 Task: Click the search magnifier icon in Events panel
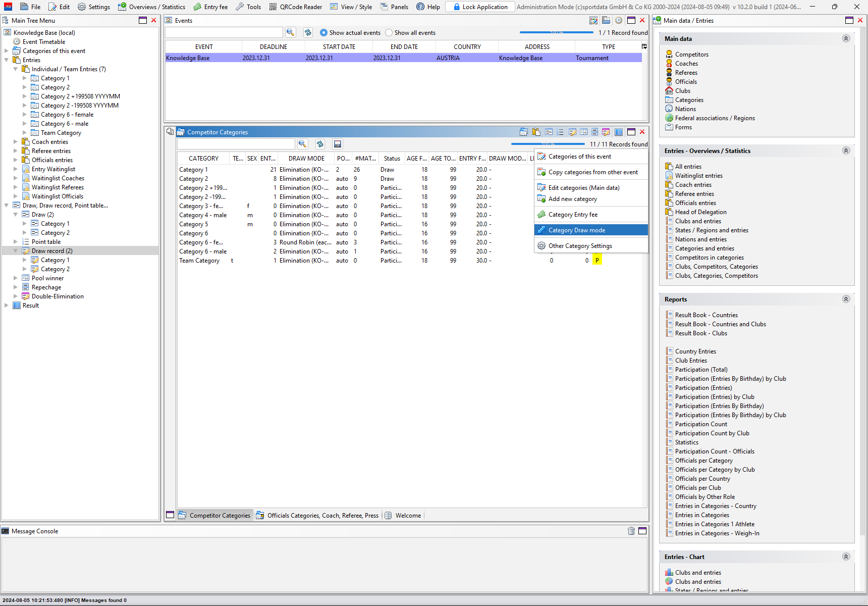point(291,32)
